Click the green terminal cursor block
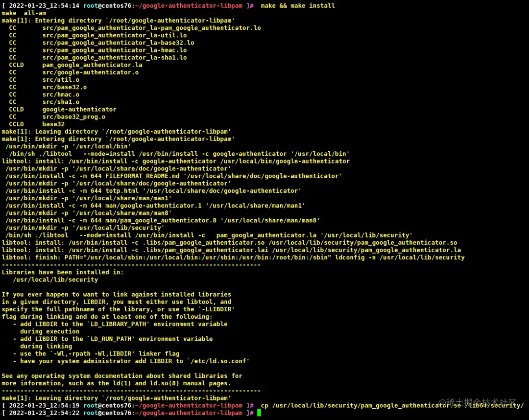Screen dimensions: 529x420 [259, 413]
